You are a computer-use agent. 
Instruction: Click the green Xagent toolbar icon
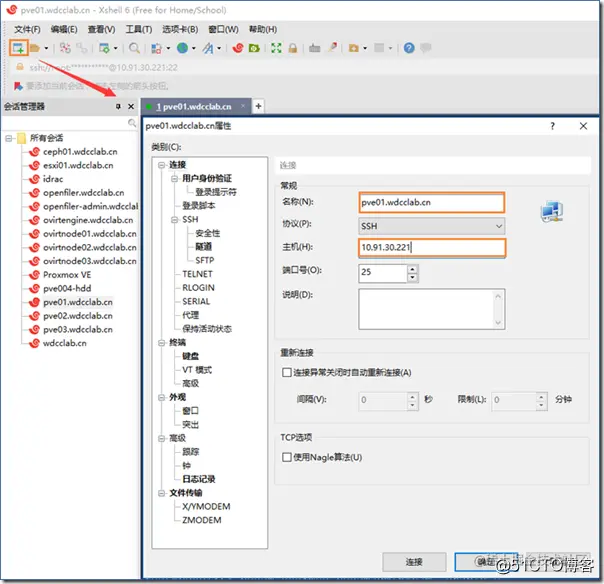[x=254, y=48]
